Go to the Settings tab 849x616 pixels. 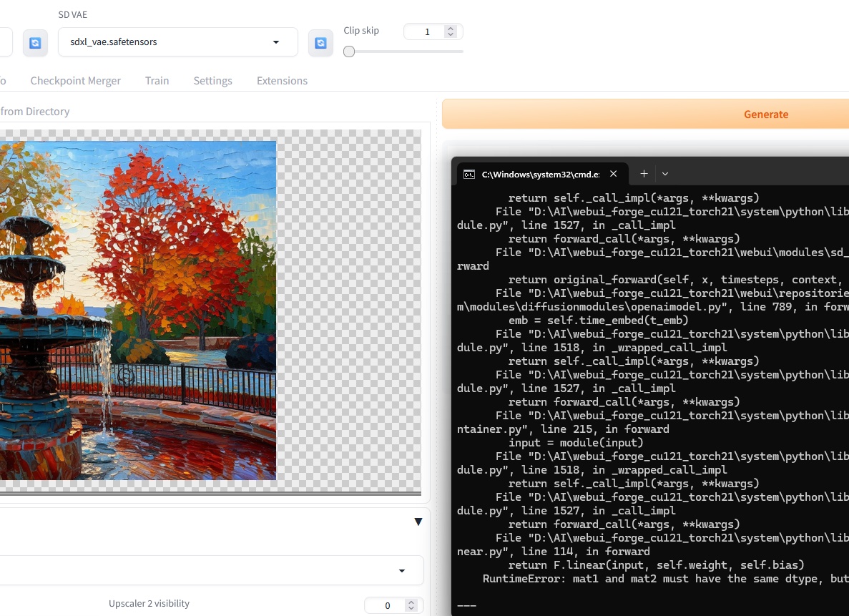213,81
